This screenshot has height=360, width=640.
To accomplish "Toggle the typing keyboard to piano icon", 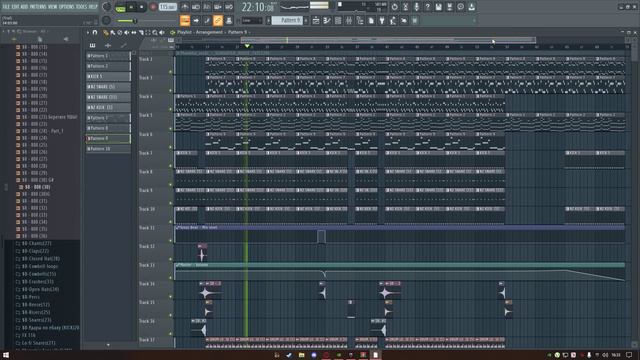I will pyautogui.click(x=185, y=20).
